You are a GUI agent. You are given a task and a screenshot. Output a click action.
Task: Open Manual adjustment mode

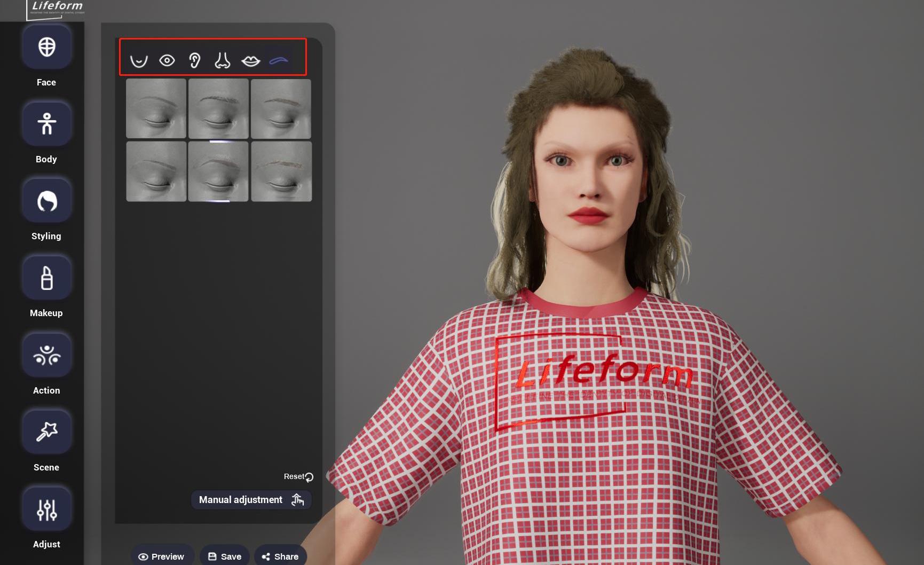251,500
